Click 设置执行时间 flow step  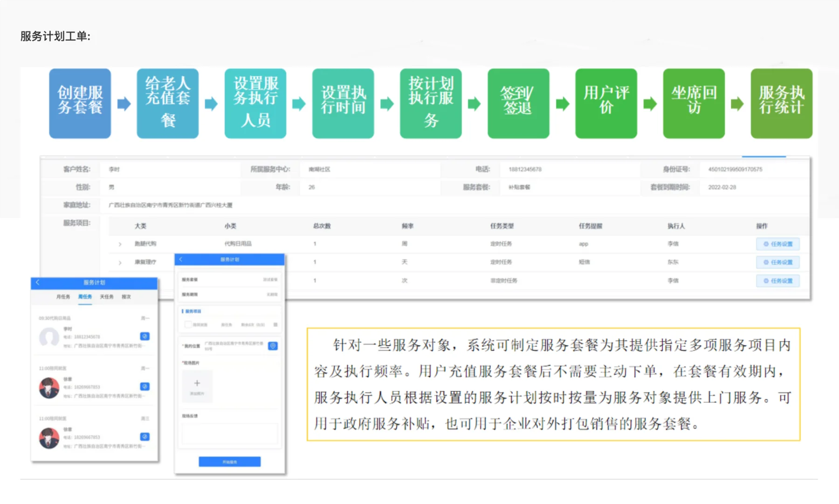[x=343, y=103]
